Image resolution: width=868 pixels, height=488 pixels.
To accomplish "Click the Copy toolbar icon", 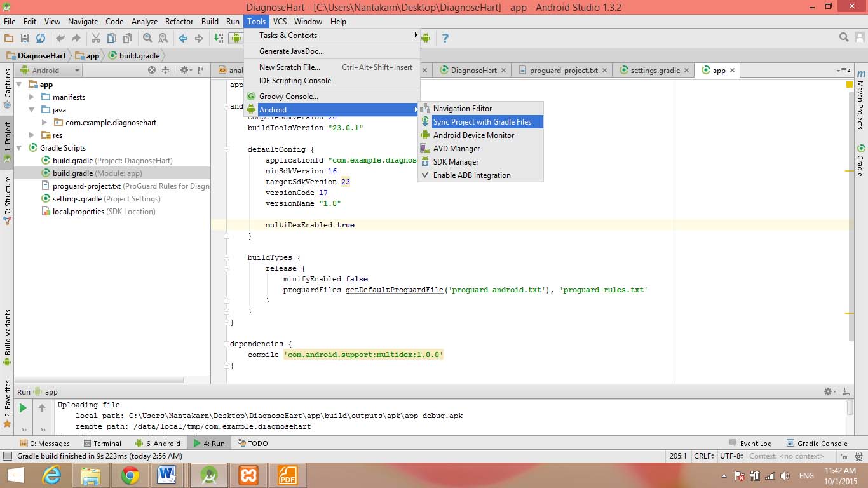I will pos(112,38).
